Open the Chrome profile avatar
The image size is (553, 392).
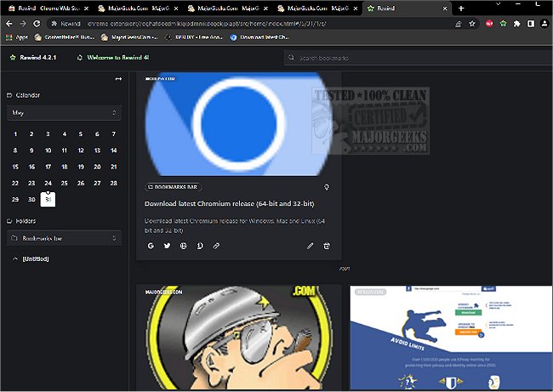[544, 24]
